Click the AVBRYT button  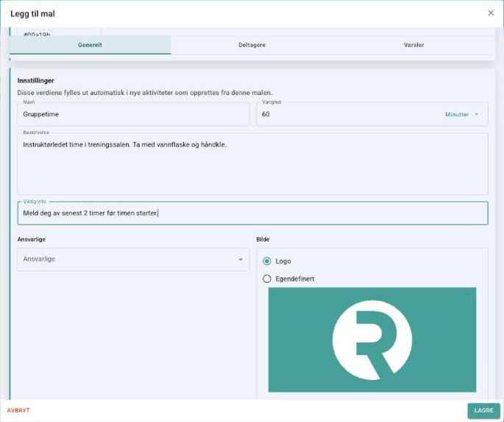pos(18,410)
